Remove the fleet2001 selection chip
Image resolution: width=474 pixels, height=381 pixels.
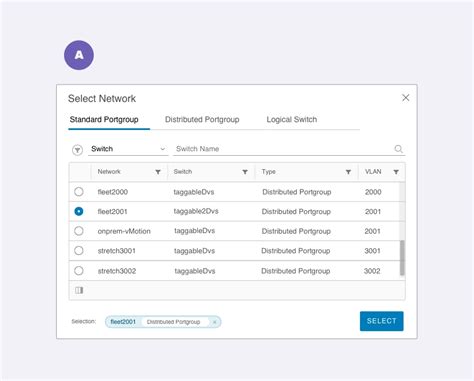point(215,322)
